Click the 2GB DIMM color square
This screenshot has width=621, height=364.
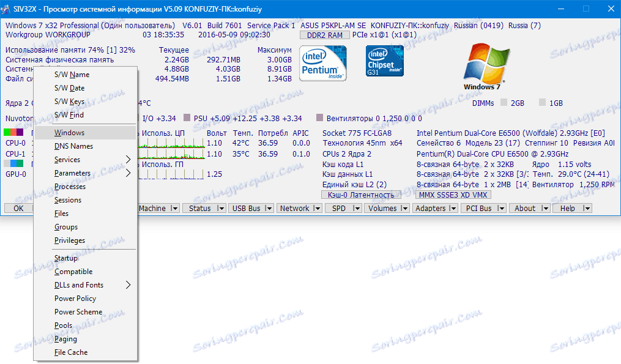click(x=504, y=103)
